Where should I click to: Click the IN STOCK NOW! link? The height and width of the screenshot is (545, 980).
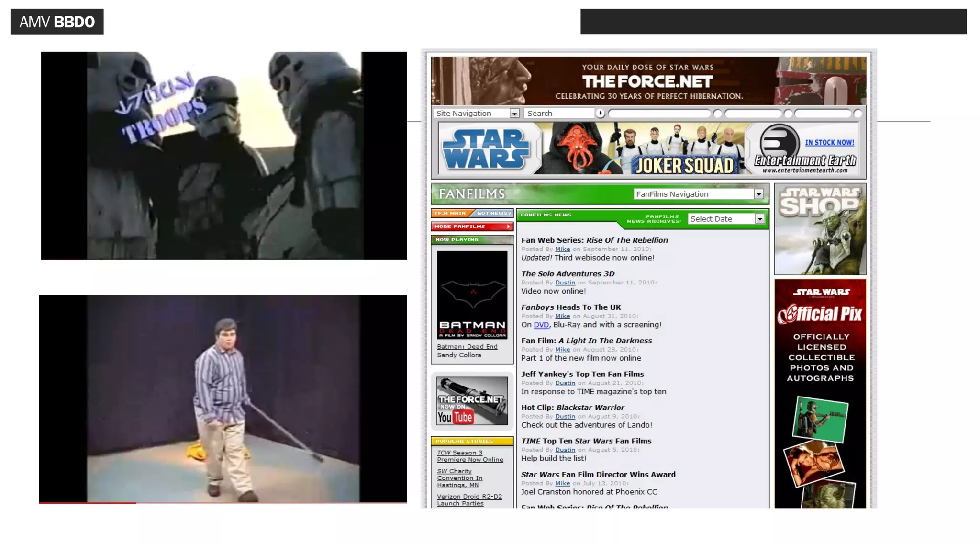click(829, 143)
